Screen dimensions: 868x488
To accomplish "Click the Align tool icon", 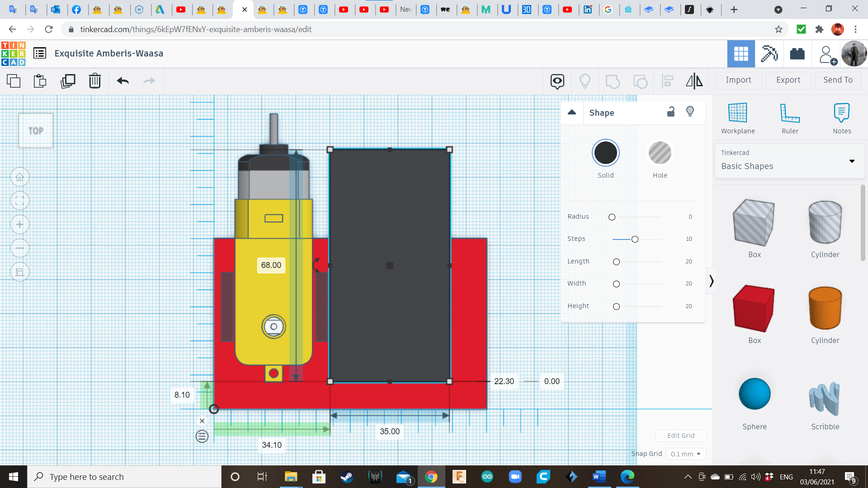I will 668,81.
